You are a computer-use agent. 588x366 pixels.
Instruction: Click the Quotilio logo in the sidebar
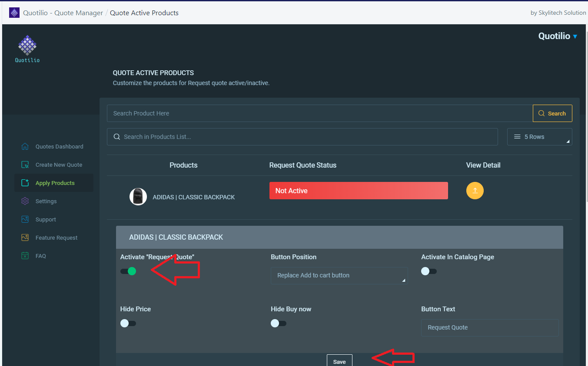27,49
